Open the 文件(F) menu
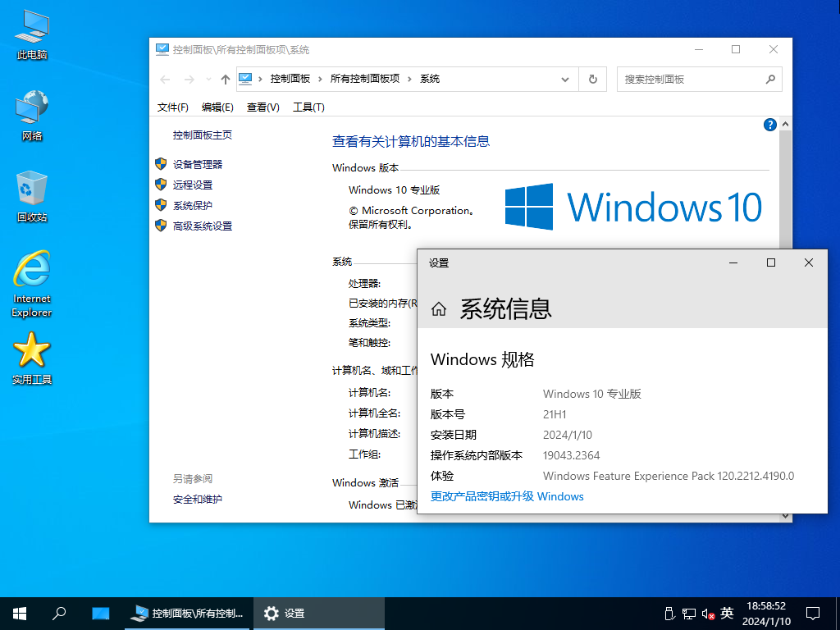The image size is (840, 630). point(172,107)
